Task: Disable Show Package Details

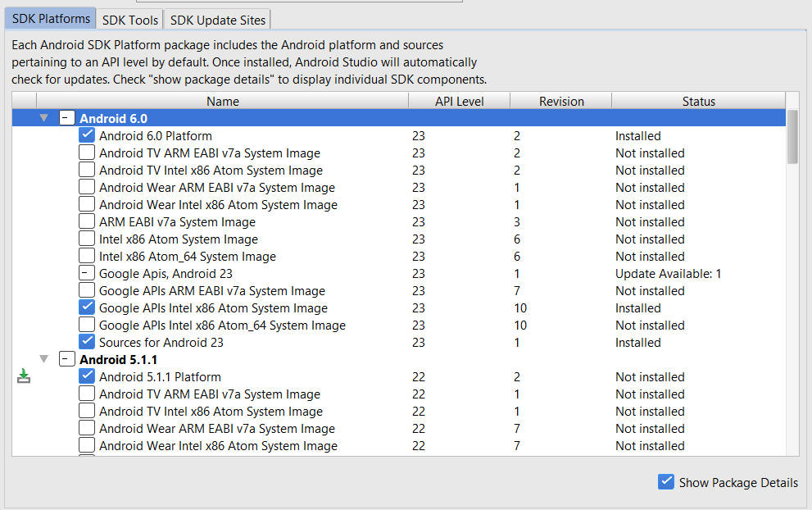Action: click(666, 482)
